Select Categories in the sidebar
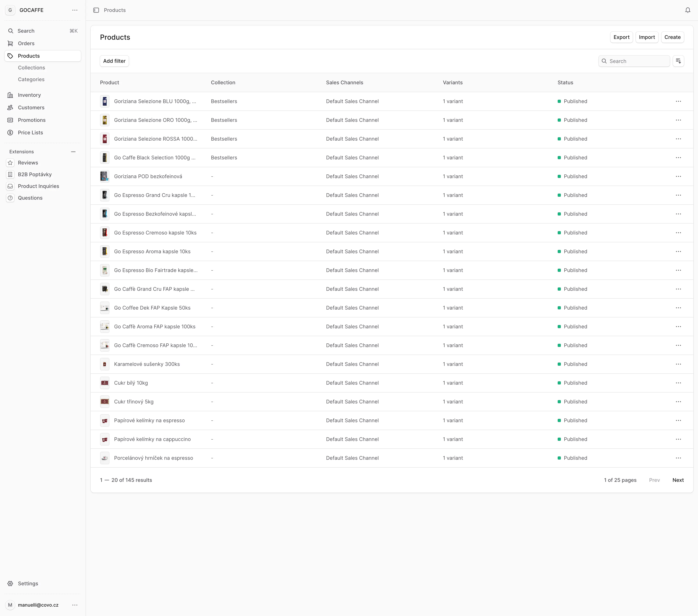The height and width of the screenshot is (616, 698). (x=31, y=79)
